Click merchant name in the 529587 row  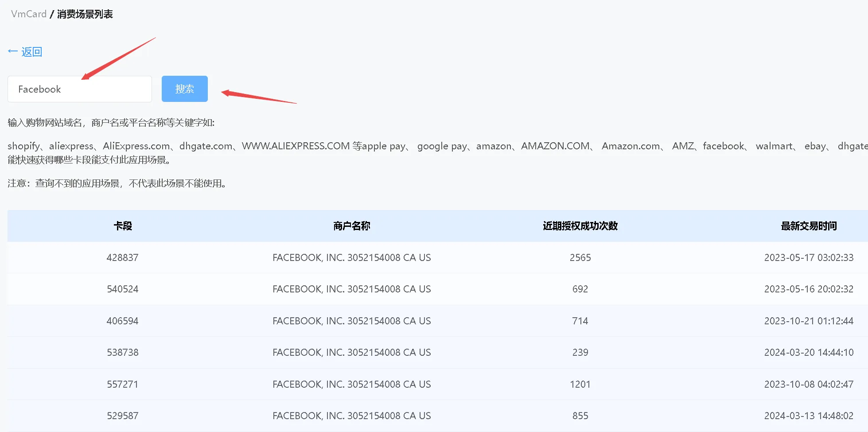pyautogui.click(x=352, y=416)
